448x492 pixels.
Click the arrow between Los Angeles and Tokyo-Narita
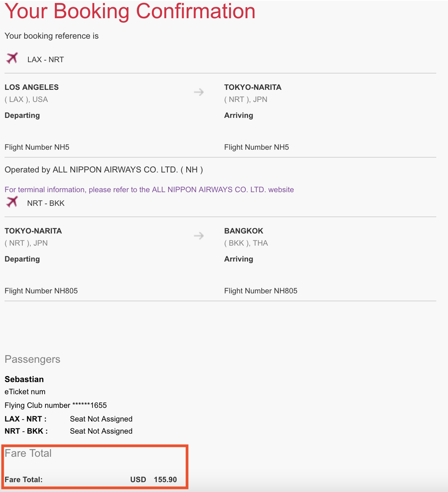tap(199, 92)
